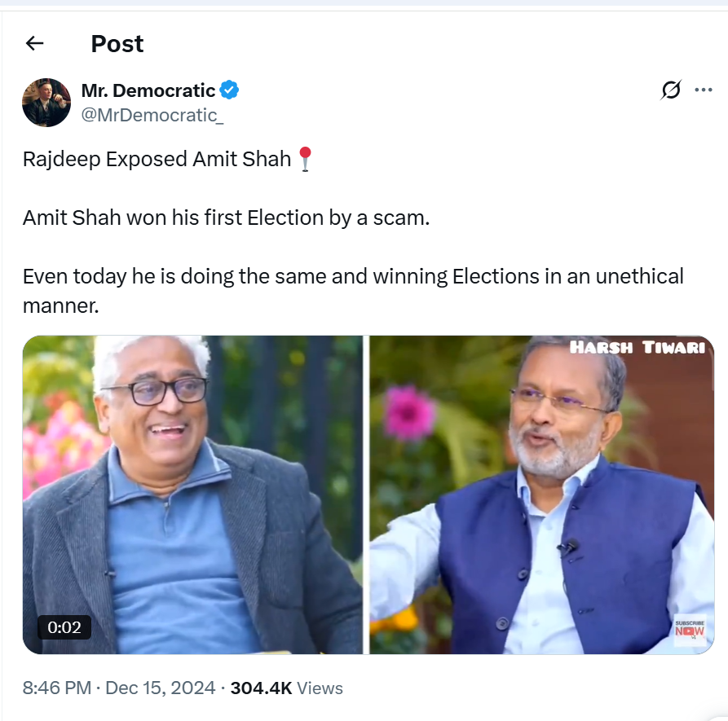728x721 pixels.
Task: Visit the @MrDemocratic_ handle link
Action: click(x=152, y=115)
